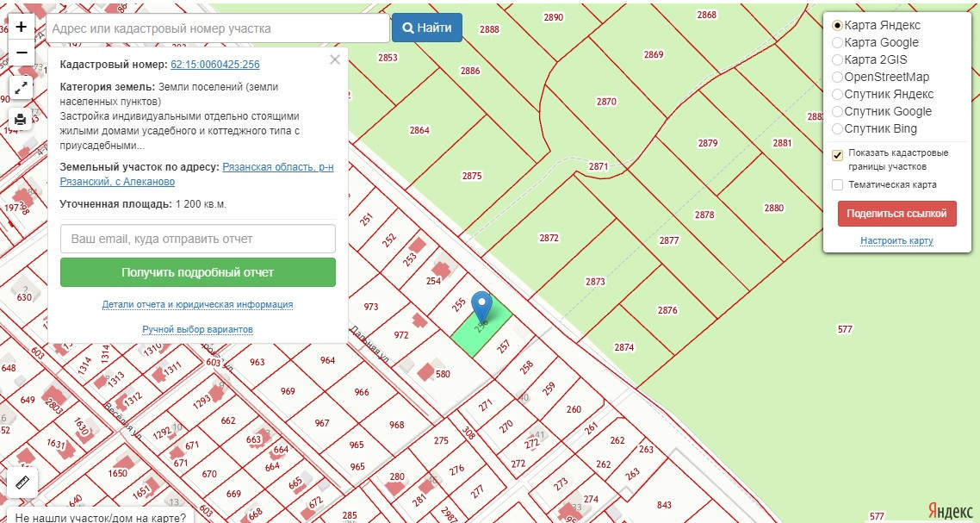Click Не нашли участок/дом на карте? prompt

(x=101, y=517)
